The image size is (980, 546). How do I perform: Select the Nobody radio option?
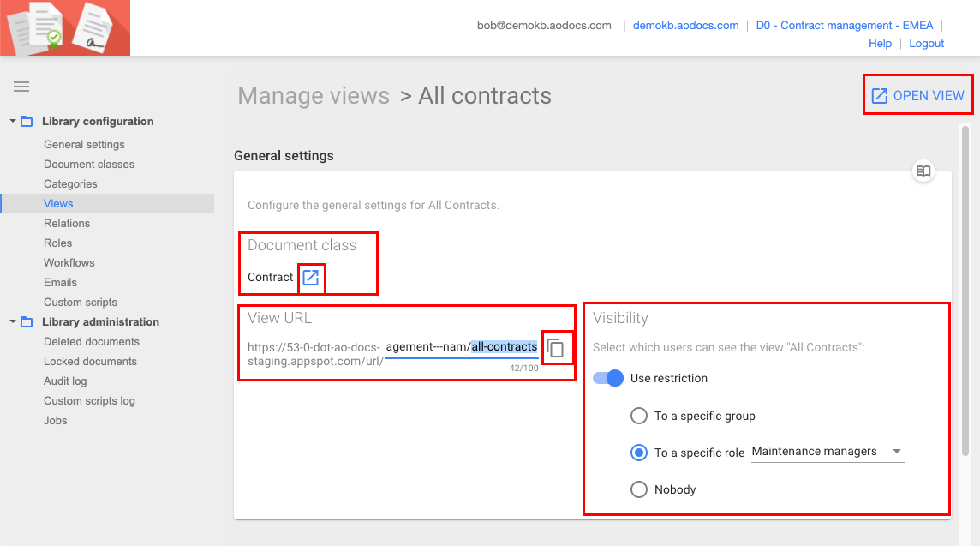[x=638, y=489]
